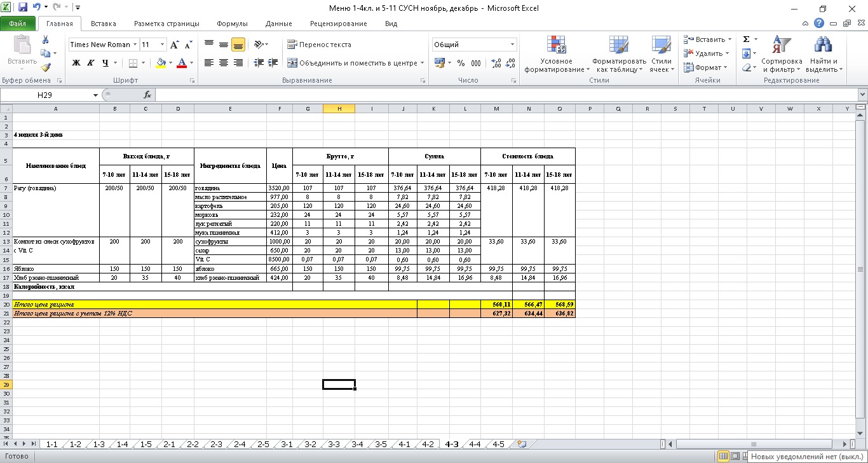Toggle Wrap Text option

point(319,45)
